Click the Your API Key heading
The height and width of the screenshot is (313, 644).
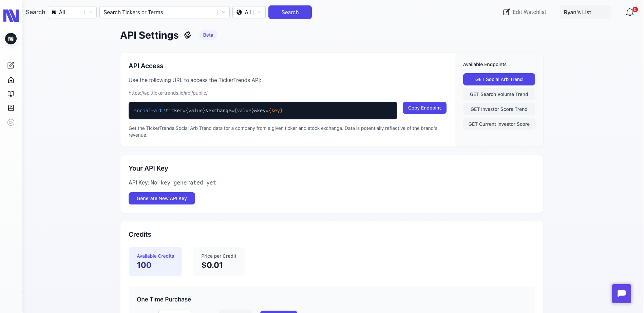point(148,168)
